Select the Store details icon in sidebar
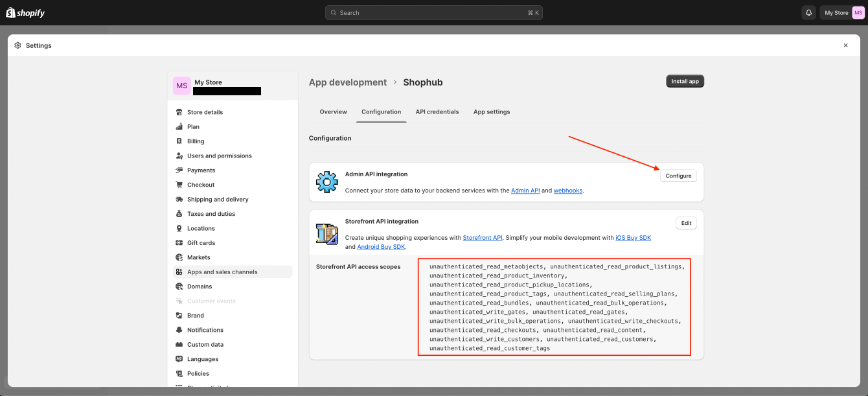Screen dimensions: 868x396 (x=179, y=111)
